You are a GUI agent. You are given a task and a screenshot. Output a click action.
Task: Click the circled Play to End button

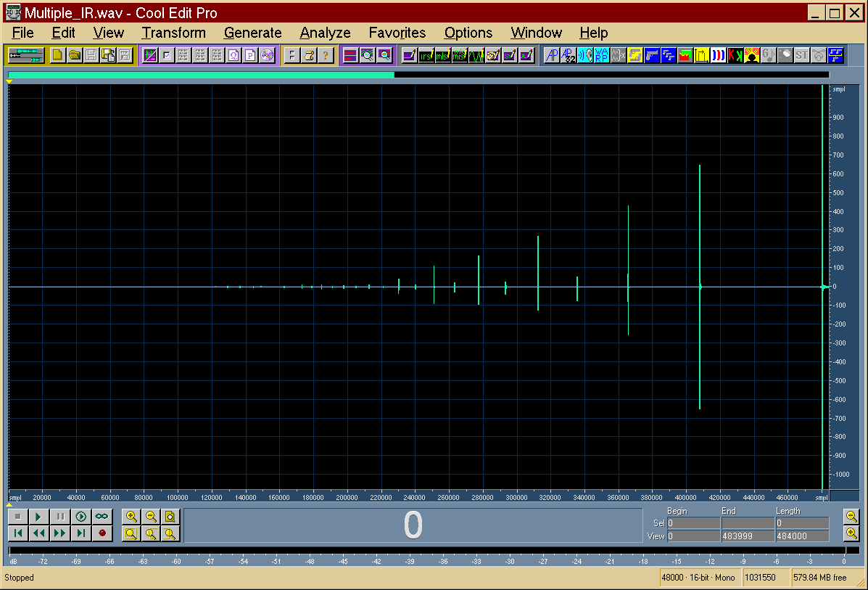pos(80,516)
